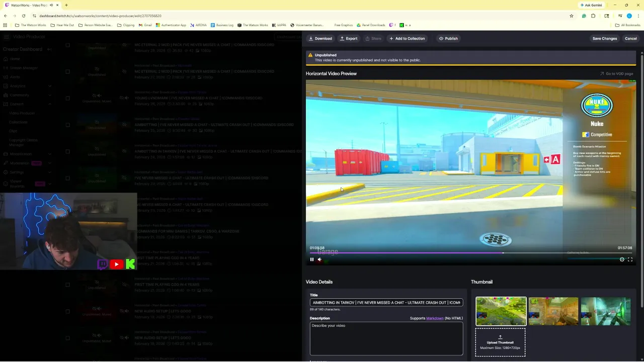Focus the Description text area
Viewport: 644px width, 362px height.
pos(386,339)
